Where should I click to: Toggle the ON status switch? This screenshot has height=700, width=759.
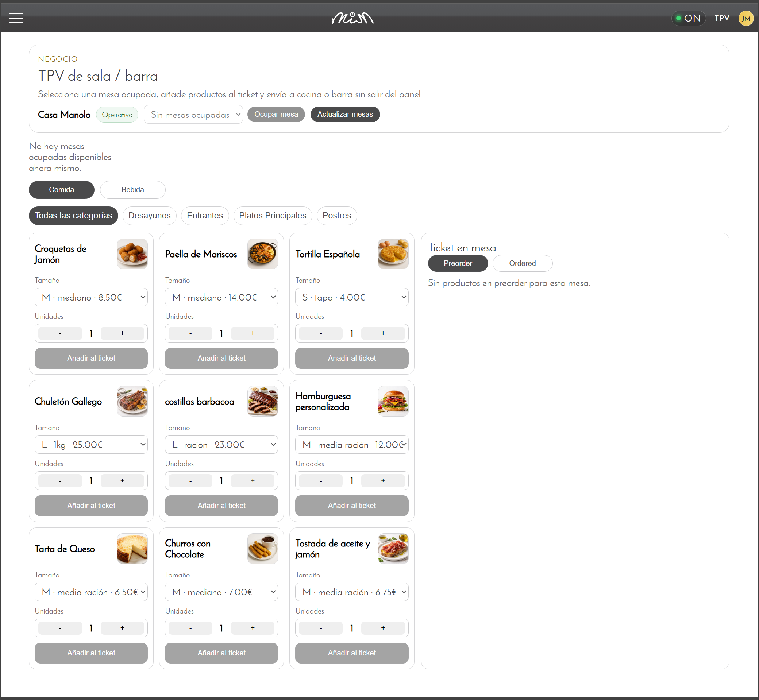(688, 18)
